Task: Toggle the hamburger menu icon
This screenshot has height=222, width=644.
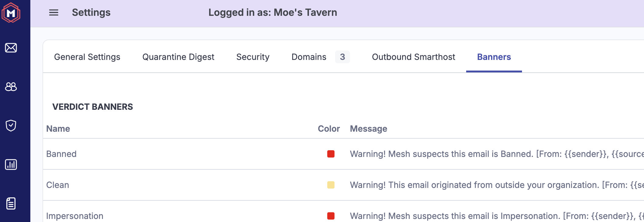Action: point(54,12)
